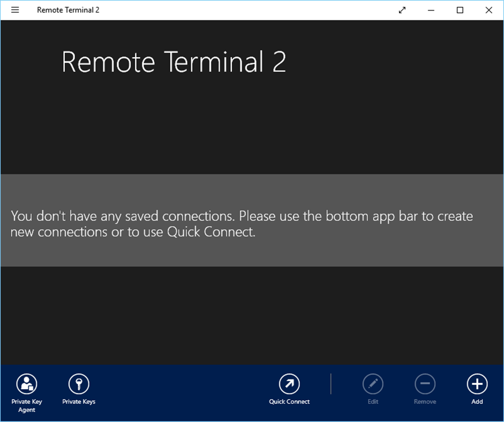Screen dimensions: 504x422
Task: Click the Private Key Agent label
Action: pyautogui.click(x=27, y=405)
